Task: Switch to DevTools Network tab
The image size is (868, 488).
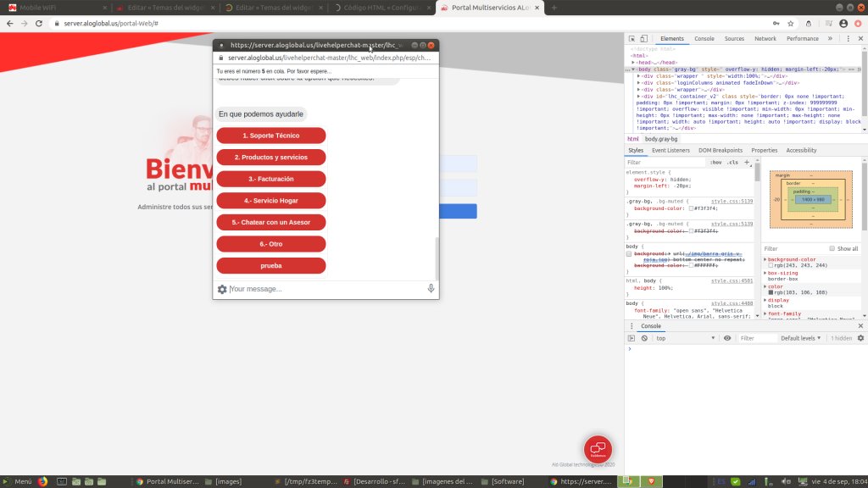Action: click(x=765, y=39)
